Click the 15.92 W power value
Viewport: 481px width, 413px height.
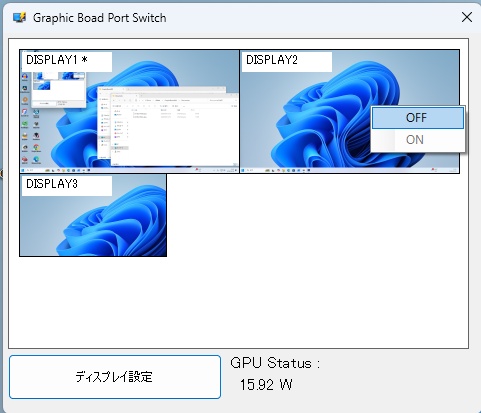266,385
